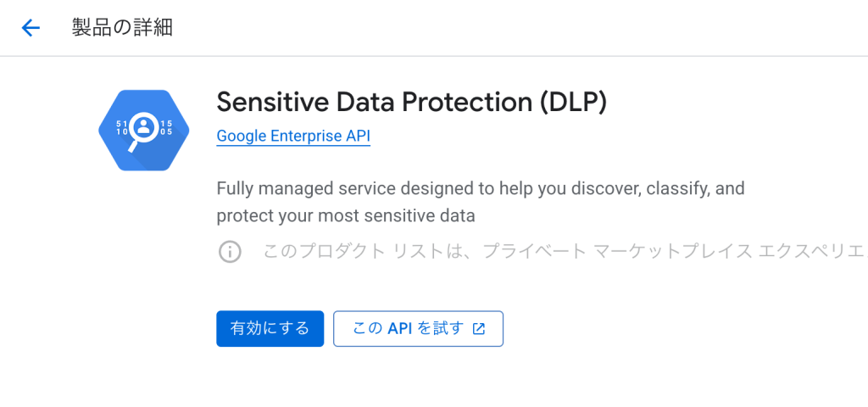Click the grey このプロダクト リストは notice text
868x407 pixels.
[x=565, y=252]
